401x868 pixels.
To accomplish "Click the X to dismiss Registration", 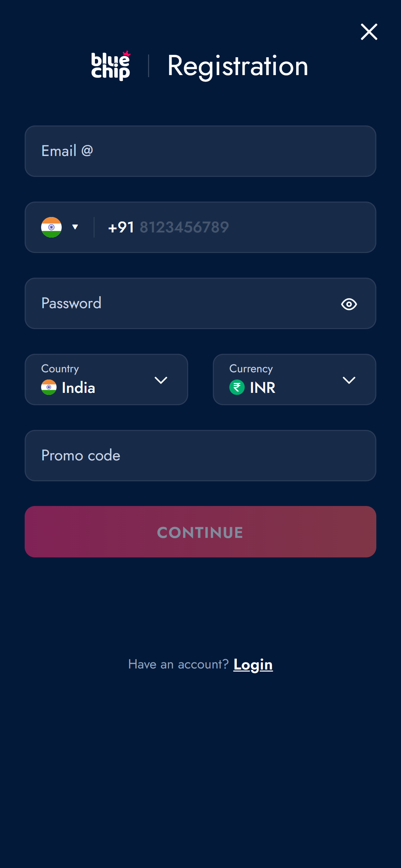I will (x=369, y=32).
